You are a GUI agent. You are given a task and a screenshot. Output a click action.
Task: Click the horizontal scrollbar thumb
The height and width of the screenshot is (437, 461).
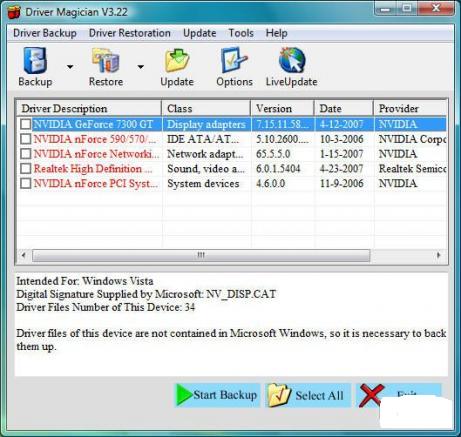pos(201,255)
